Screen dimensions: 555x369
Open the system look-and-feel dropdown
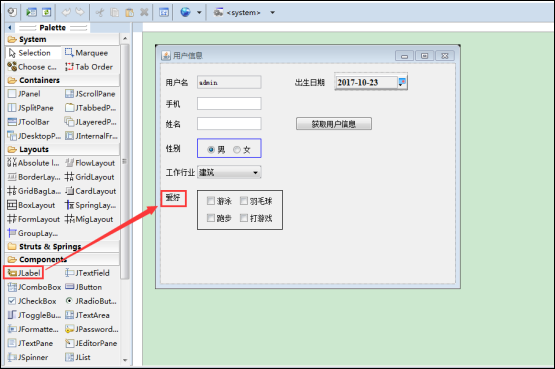point(272,12)
